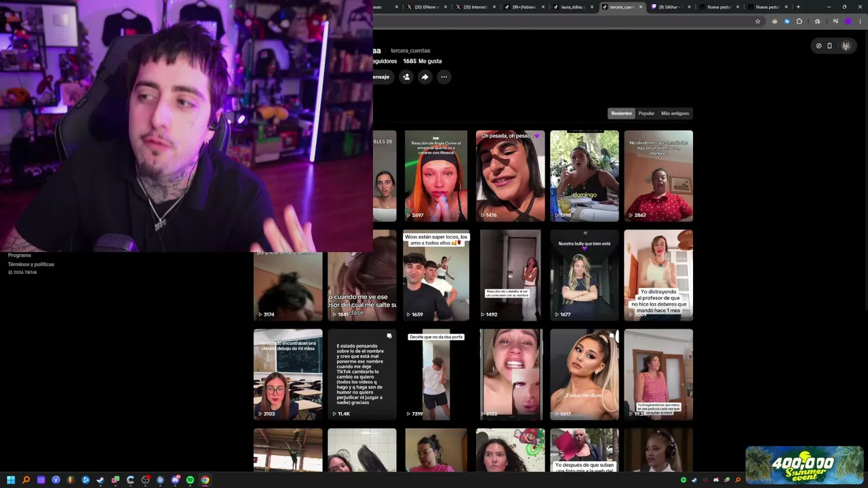This screenshot has width=868, height=488.
Task: Open a new browser tab
Action: (798, 7)
